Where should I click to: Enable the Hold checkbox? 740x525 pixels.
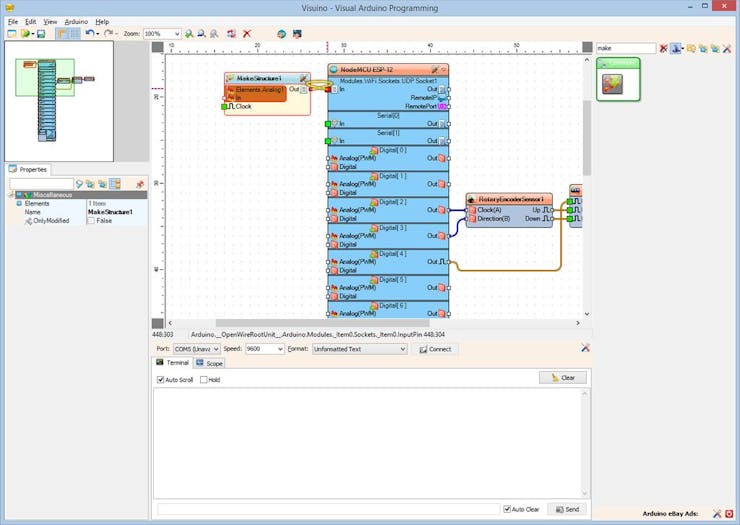click(204, 380)
